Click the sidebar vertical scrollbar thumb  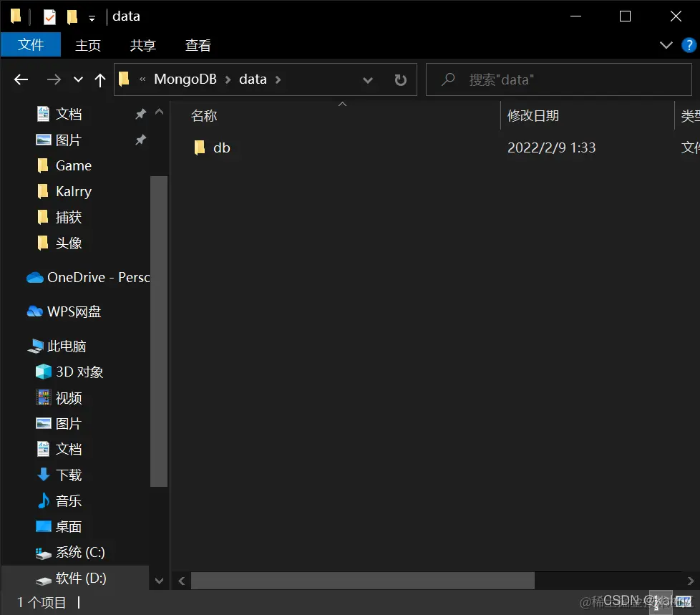tap(159, 331)
